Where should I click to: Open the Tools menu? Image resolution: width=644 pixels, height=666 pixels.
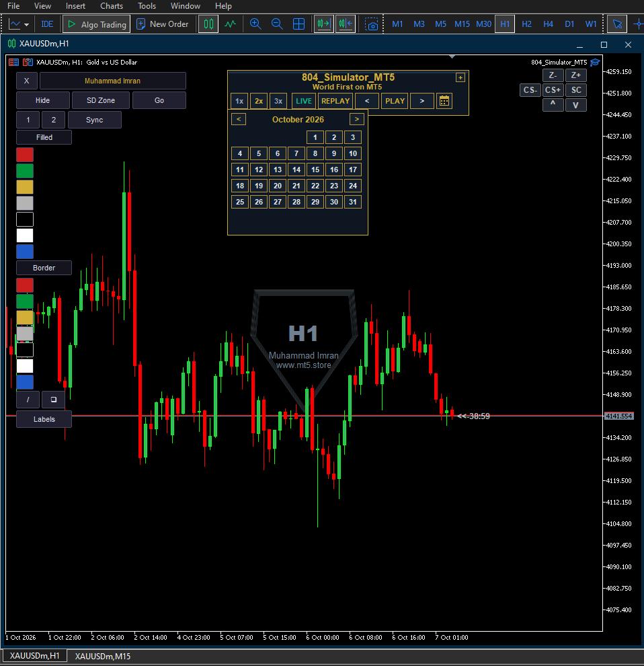[x=147, y=6]
